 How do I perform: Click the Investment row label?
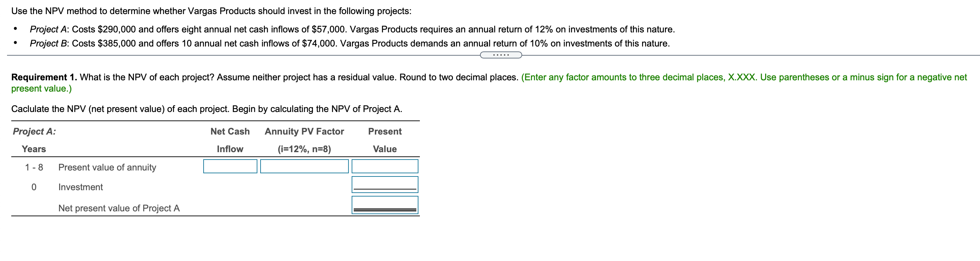(x=80, y=187)
